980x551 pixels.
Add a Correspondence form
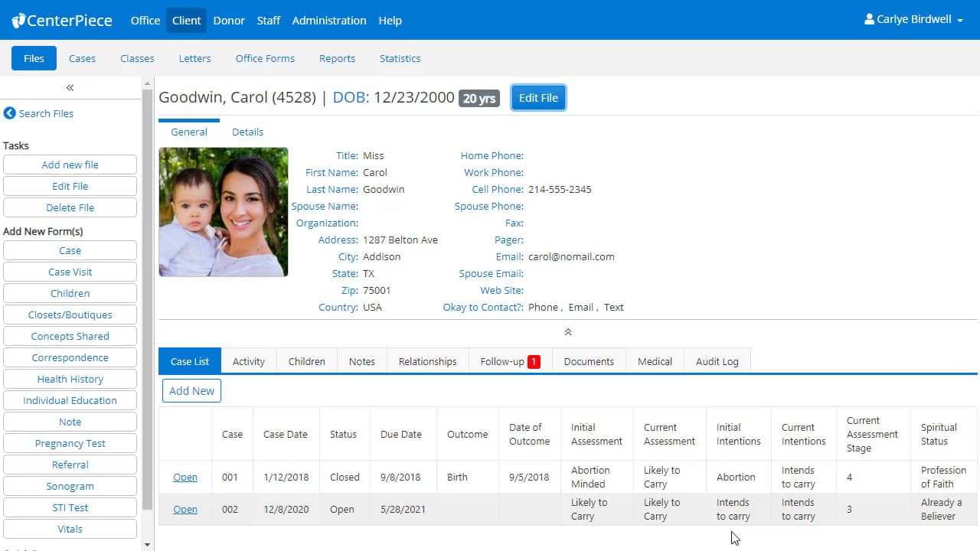point(70,357)
